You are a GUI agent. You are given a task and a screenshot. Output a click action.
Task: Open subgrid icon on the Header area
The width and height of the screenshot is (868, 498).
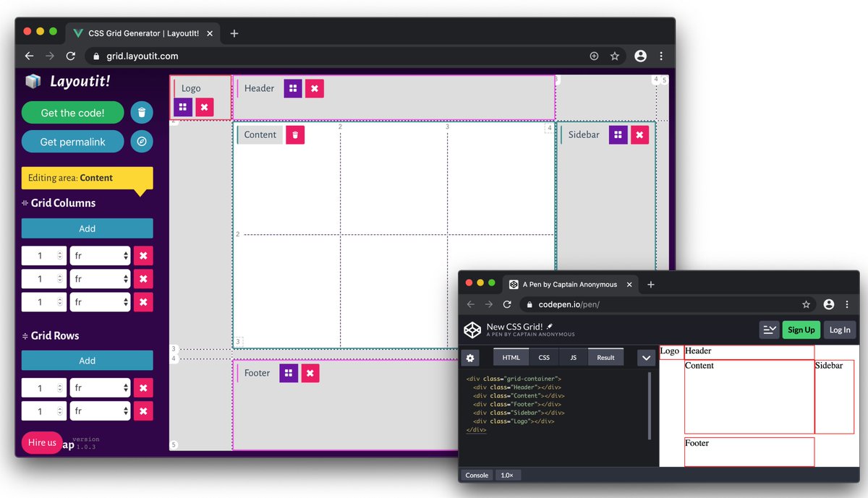coord(293,88)
